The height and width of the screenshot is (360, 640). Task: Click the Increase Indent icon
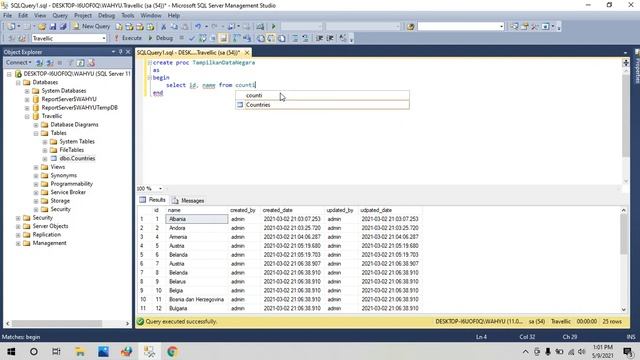click(x=330, y=38)
